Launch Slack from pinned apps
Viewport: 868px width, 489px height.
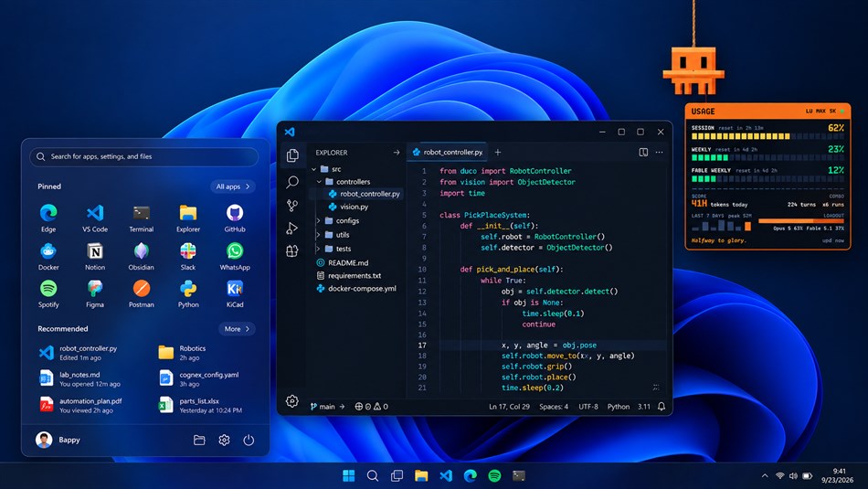[188, 256]
